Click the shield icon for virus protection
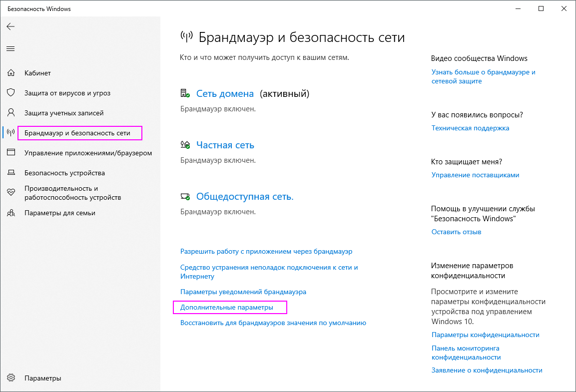The height and width of the screenshot is (392, 576). pyautogui.click(x=11, y=92)
